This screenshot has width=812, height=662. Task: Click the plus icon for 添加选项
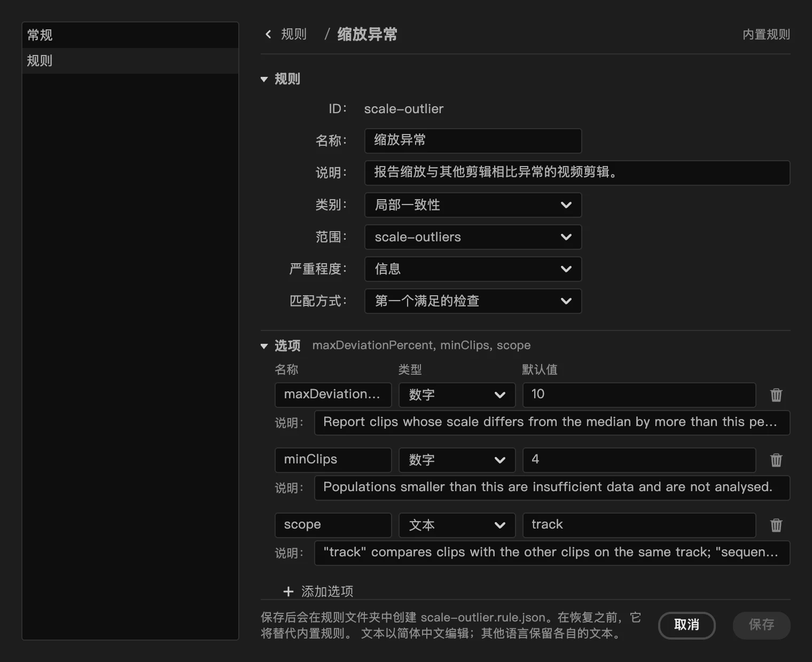coord(288,592)
